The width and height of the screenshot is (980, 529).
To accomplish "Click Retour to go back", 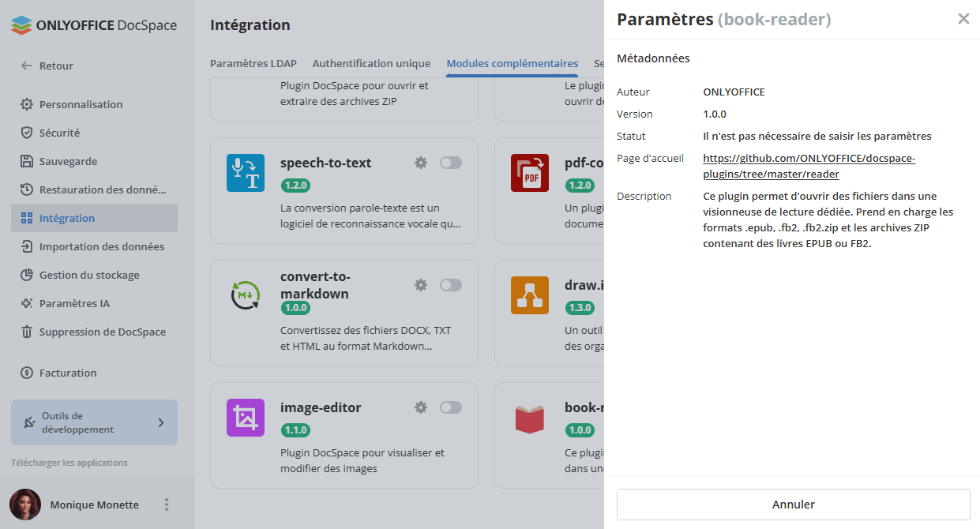I will [x=56, y=66].
